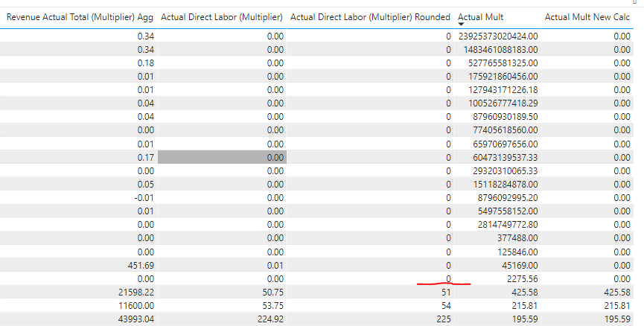The image size is (644, 326).
Task: Select Actual Mult value 425.58 in 21598.22 row
Action: [x=525, y=293]
